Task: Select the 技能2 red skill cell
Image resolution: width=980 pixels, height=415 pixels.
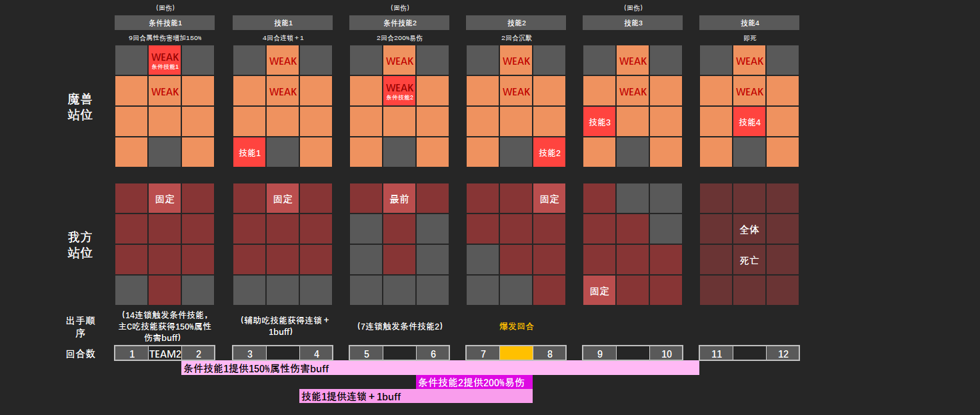Action: tap(549, 152)
